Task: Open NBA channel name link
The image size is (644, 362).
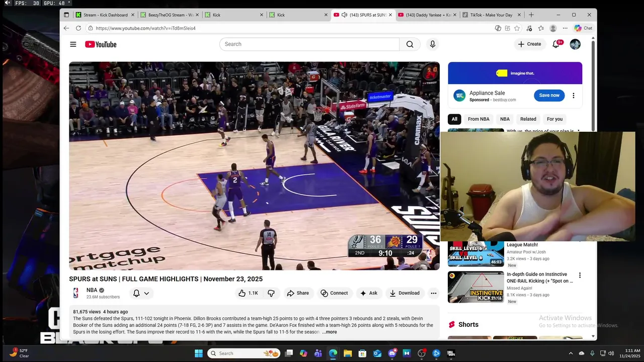Action: tap(92, 290)
